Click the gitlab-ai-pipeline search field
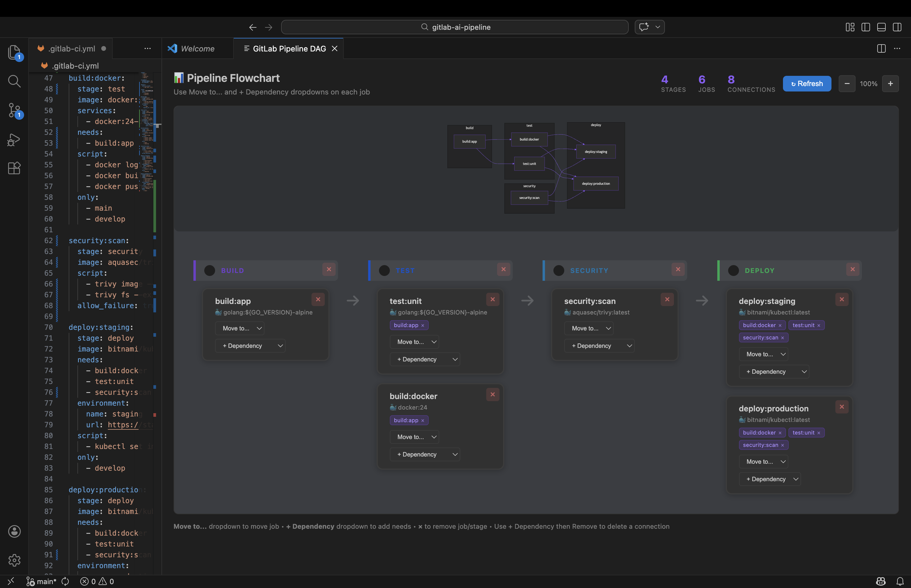This screenshot has width=911, height=588. 455,27
